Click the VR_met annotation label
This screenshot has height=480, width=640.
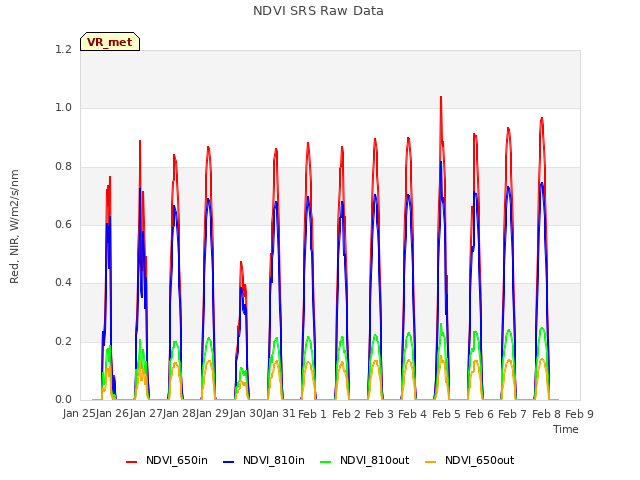tap(110, 42)
